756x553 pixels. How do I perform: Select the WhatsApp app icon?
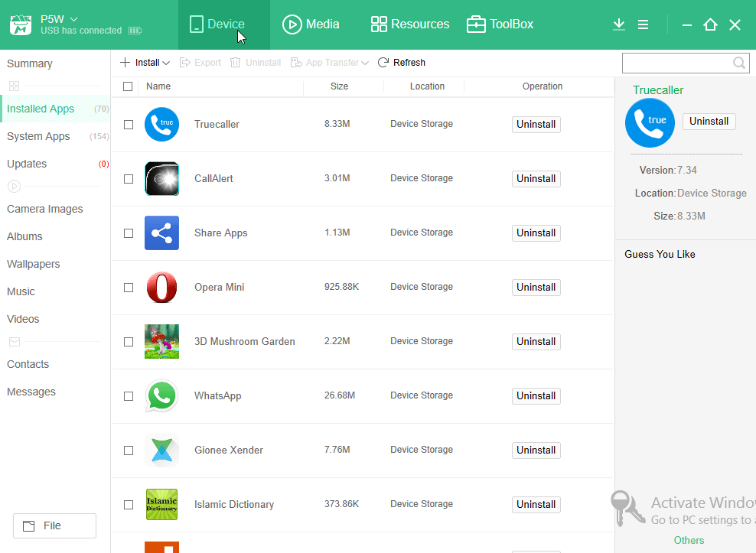tap(161, 395)
